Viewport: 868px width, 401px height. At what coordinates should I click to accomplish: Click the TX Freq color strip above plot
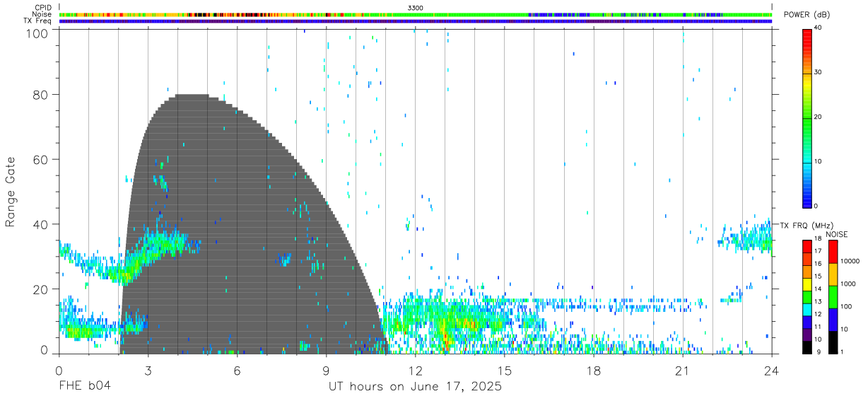click(416, 21)
